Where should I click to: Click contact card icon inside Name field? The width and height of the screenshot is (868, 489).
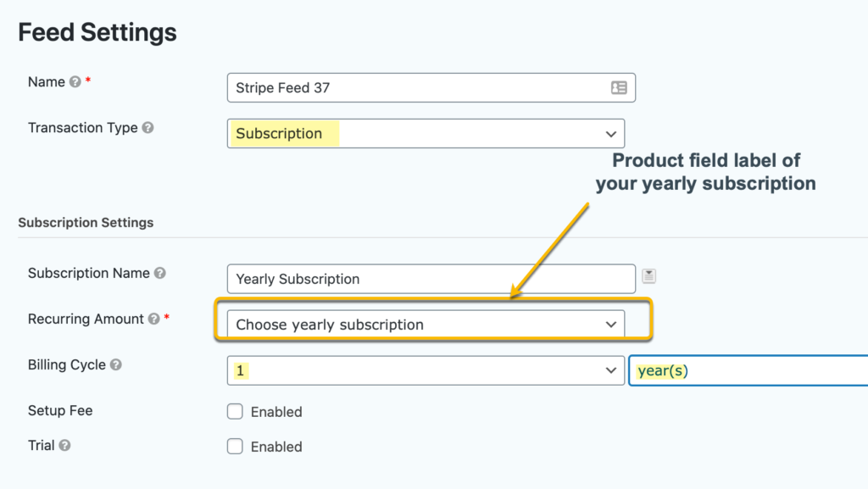click(x=619, y=87)
